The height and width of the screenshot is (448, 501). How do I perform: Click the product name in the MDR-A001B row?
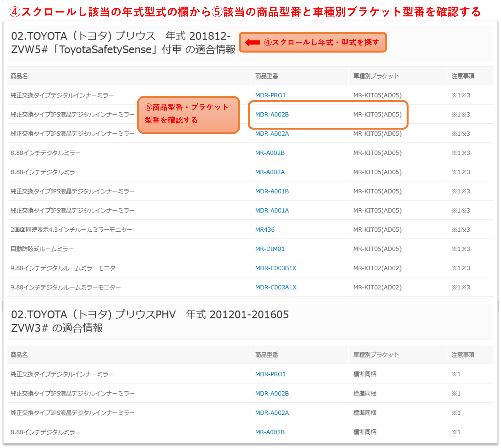click(x=73, y=191)
